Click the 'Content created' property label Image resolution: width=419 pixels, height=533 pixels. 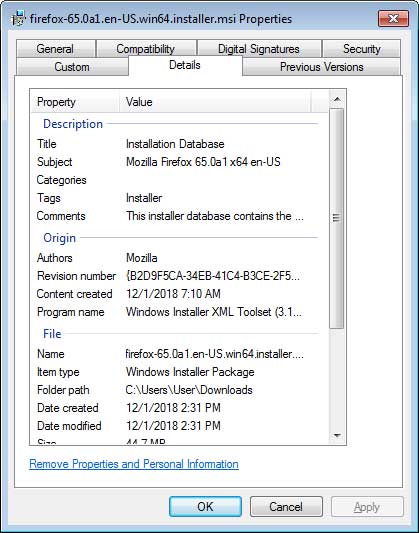pyautogui.click(x=74, y=294)
